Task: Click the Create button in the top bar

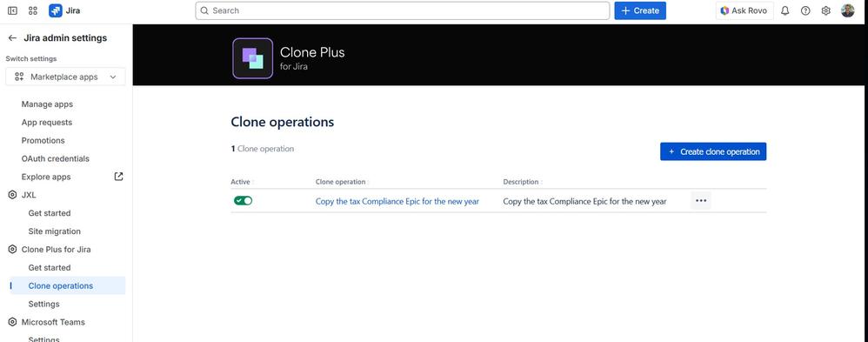Action: (640, 10)
